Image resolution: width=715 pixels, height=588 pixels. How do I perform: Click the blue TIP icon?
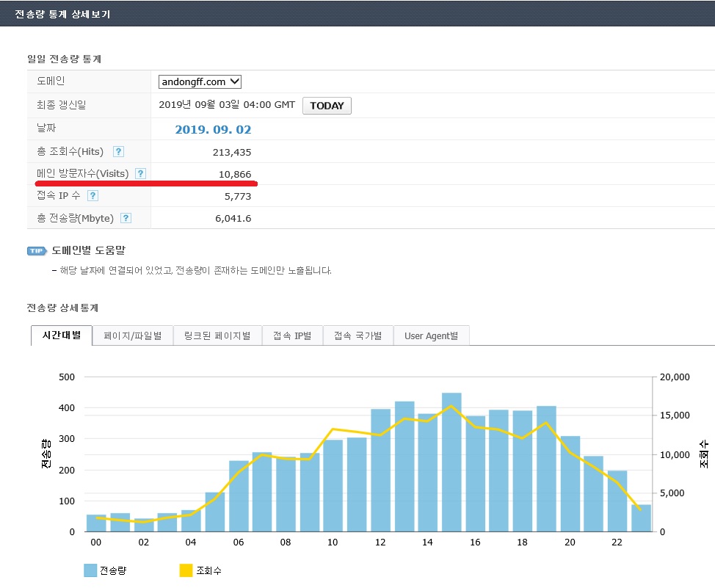37,251
